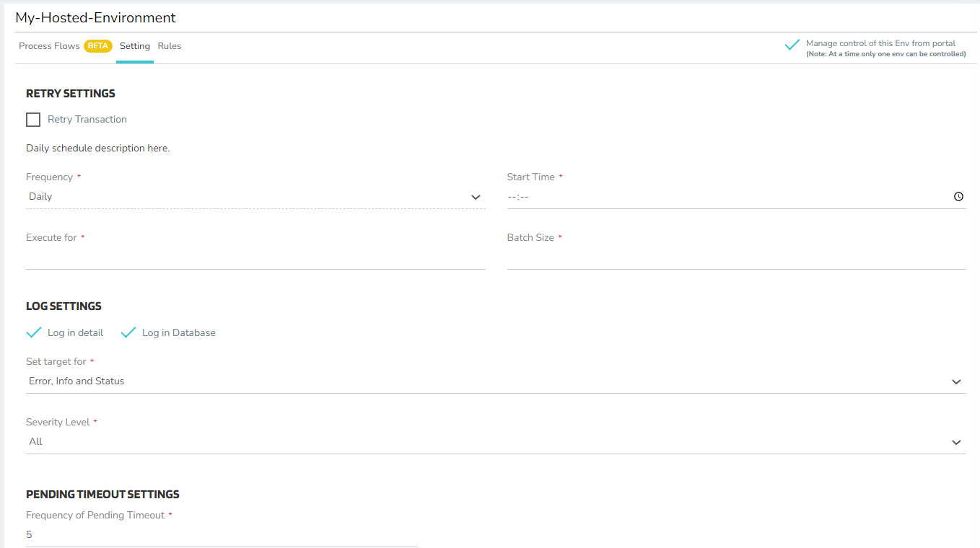This screenshot has height=548, width=980.
Task: Switch to the Process Flows tab
Action: pos(49,46)
